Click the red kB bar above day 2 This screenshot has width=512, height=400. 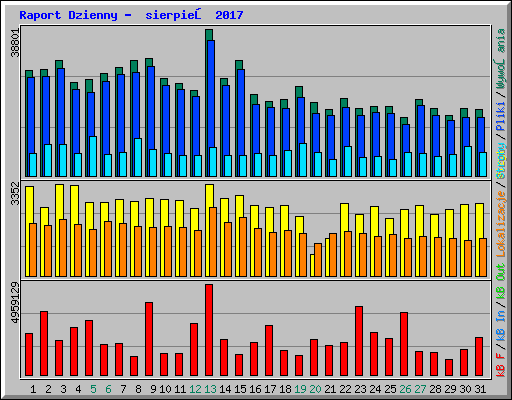click(44, 344)
